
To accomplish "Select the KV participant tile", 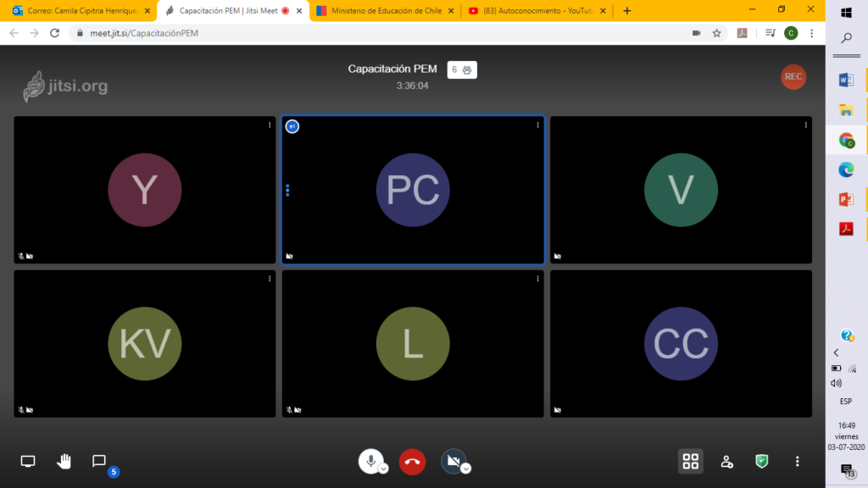I will coord(145,343).
